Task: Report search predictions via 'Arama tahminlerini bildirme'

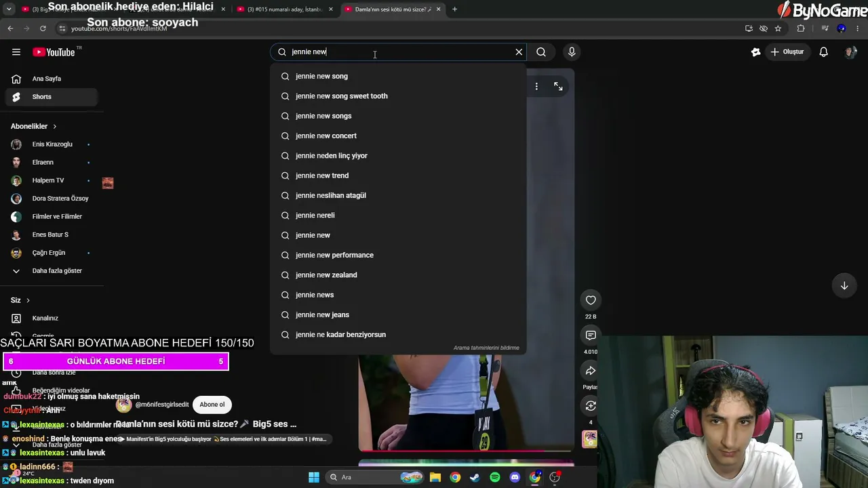Action: [486, 348]
